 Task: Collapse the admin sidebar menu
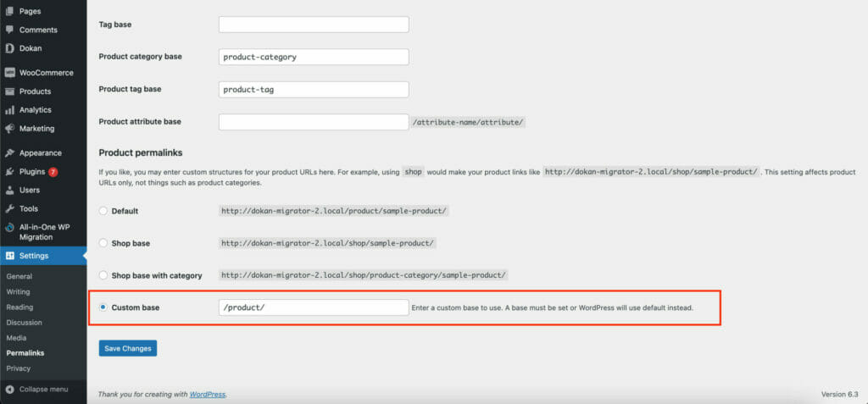43,389
